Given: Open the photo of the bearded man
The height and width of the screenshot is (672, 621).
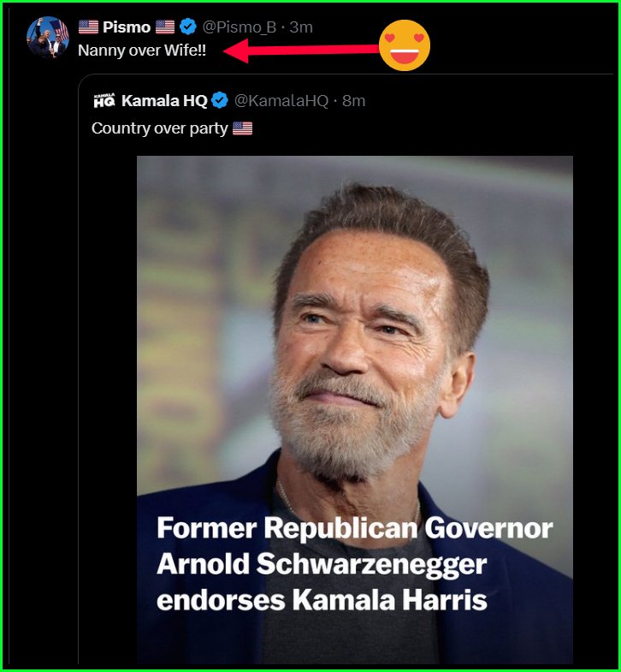Looking at the screenshot, I should (x=355, y=342).
